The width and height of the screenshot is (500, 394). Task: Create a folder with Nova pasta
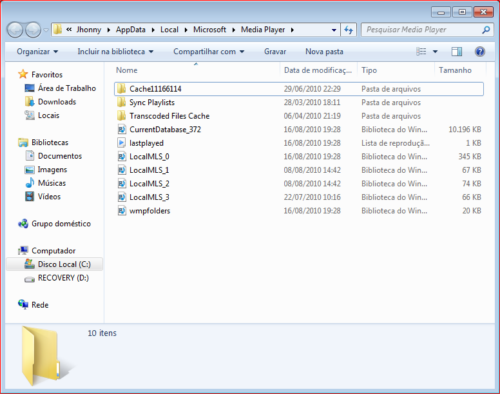point(324,52)
